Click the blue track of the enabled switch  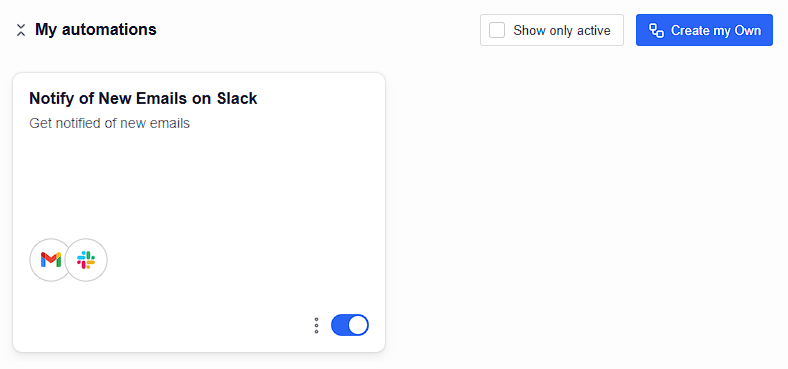click(339, 325)
